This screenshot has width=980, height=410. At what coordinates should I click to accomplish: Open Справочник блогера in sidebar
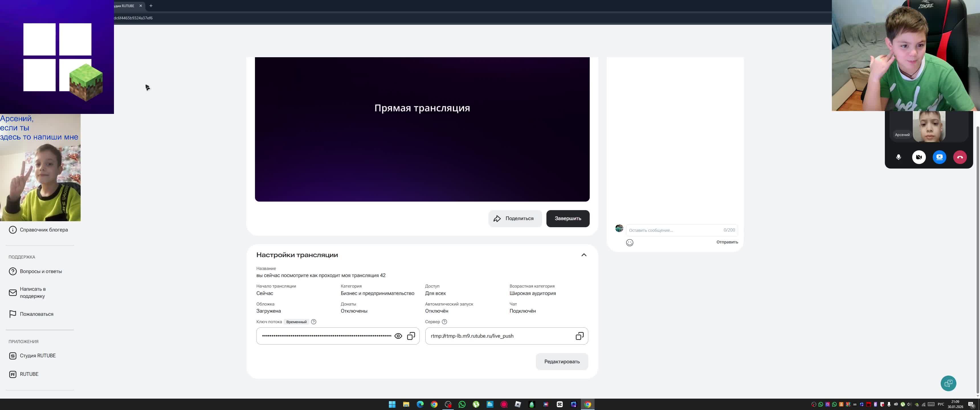[x=44, y=230]
